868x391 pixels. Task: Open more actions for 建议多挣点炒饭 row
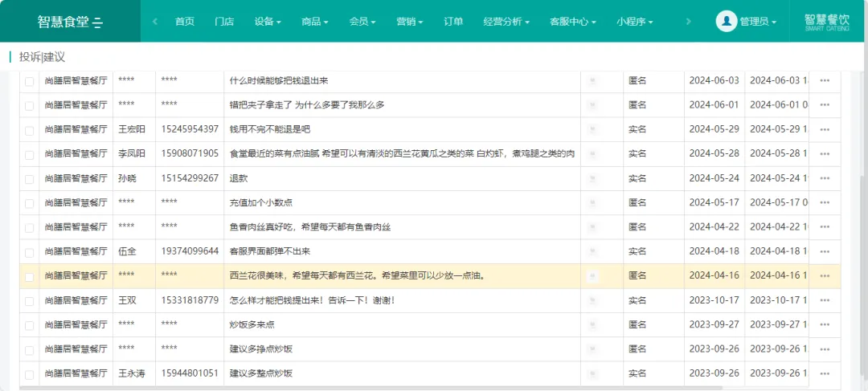pyautogui.click(x=825, y=349)
